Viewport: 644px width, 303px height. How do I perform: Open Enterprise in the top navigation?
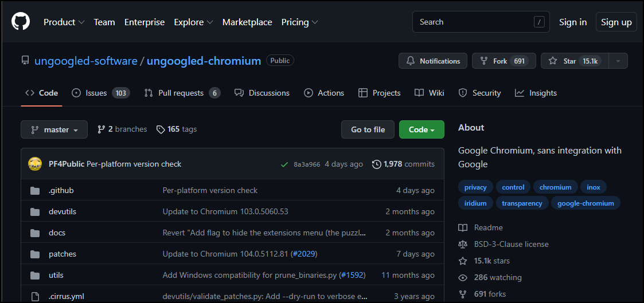pos(145,22)
